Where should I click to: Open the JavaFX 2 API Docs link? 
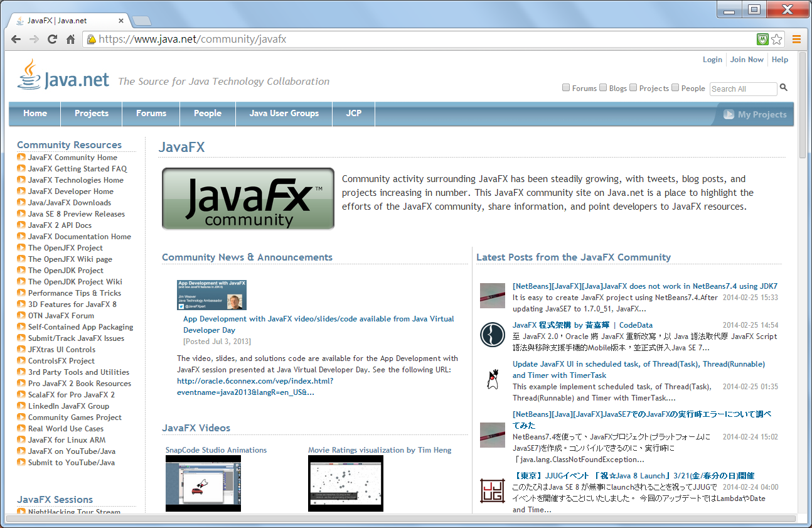click(60, 225)
